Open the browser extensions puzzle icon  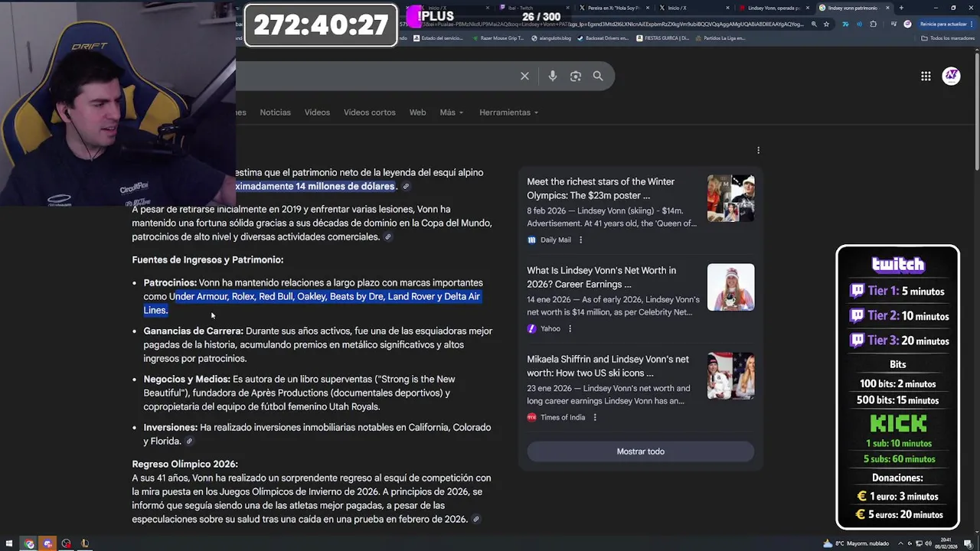873,24
